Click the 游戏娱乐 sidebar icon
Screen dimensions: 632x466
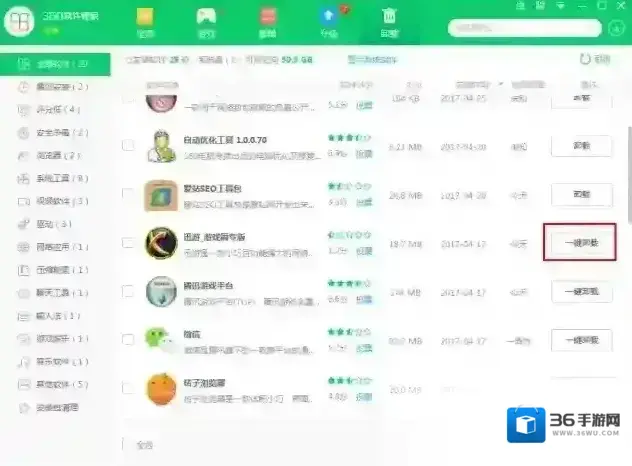tap(24, 339)
